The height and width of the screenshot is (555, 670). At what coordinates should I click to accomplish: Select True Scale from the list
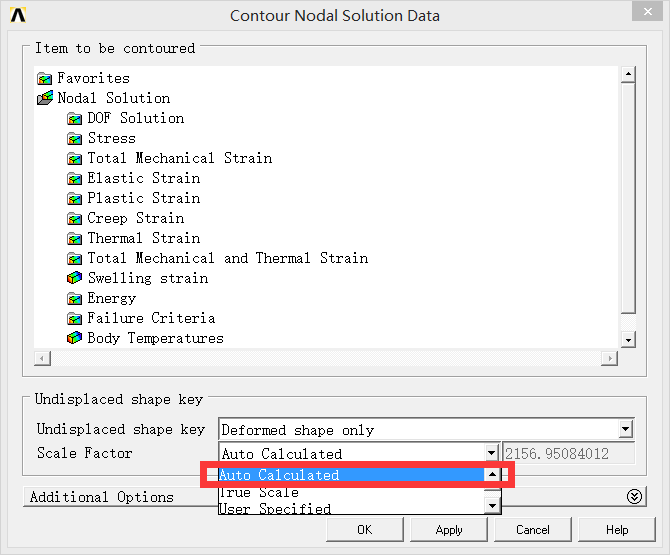(350, 492)
